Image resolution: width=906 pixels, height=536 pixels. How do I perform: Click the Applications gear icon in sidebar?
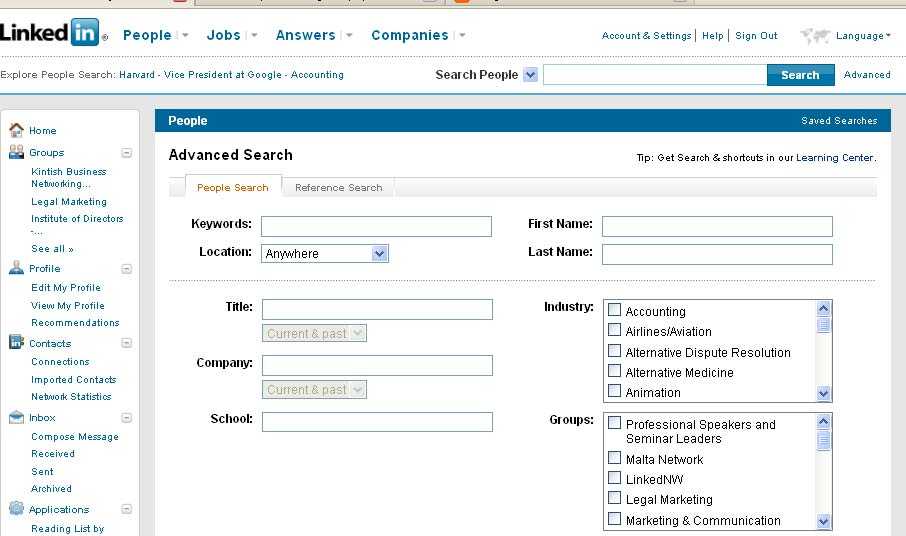[16, 508]
